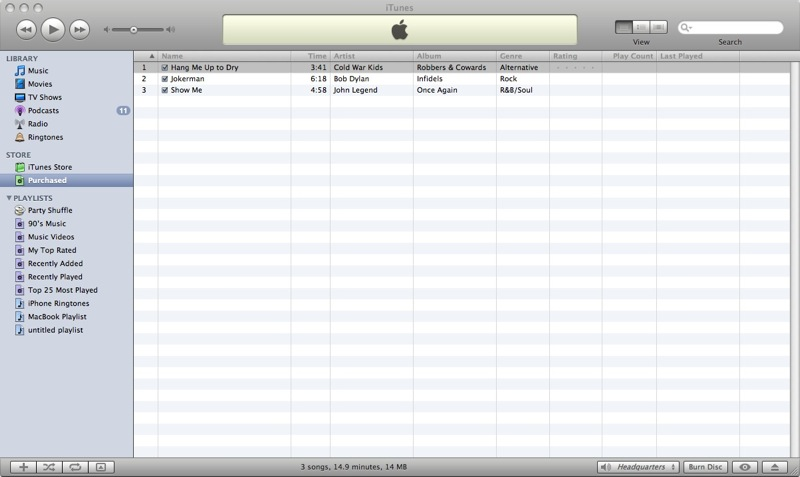
Task: Switch to album grouped view
Action: tap(641, 27)
